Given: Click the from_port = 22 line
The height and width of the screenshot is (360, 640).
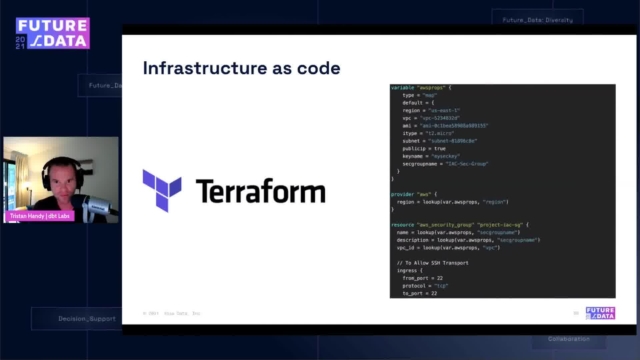Looking at the screenshot, I should click(x=423, y=278).
